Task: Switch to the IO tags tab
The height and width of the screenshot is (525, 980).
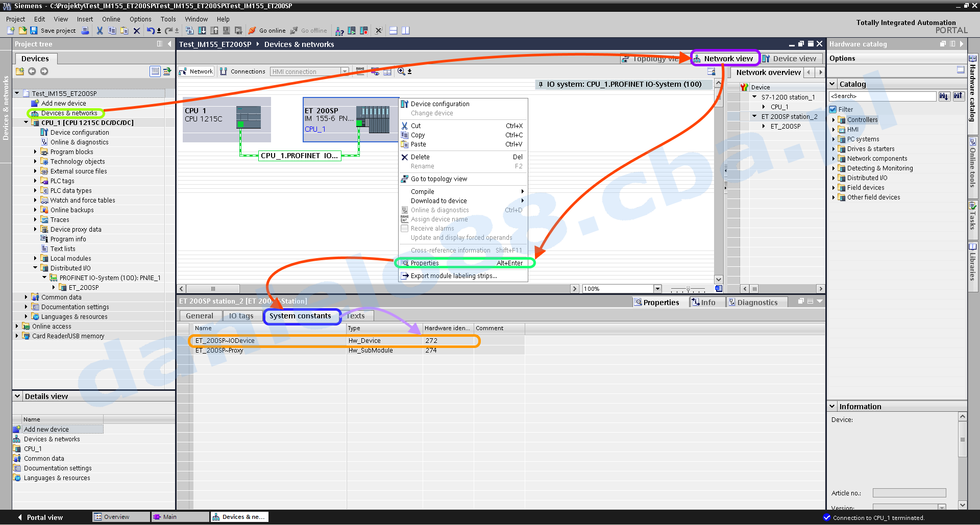Action: (x=241, y=316)
